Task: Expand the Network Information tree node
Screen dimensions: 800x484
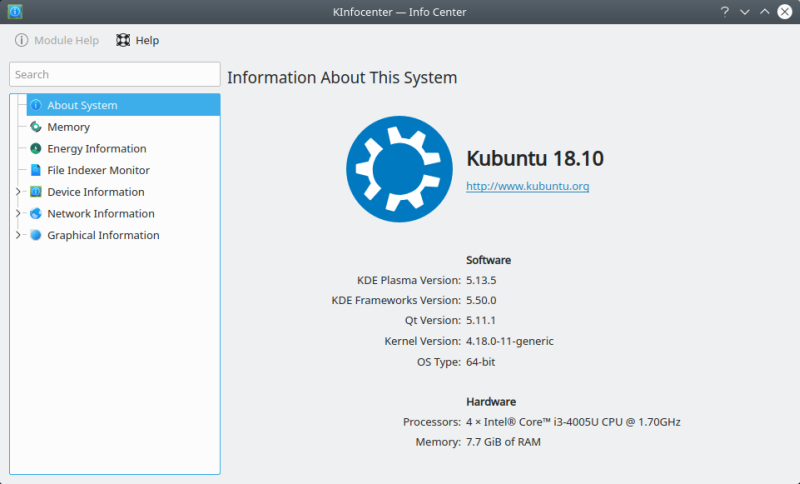Action: pyautogui.click(x=18, y=213)
